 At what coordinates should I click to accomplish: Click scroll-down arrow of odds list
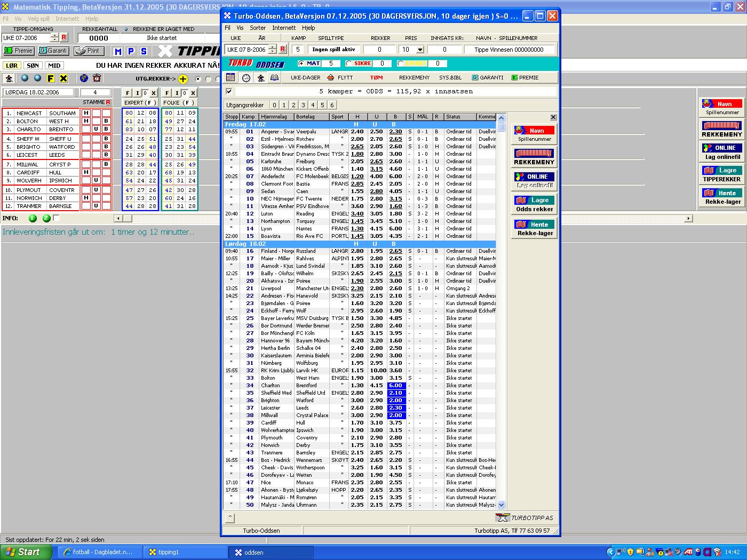tap(501, 505)
